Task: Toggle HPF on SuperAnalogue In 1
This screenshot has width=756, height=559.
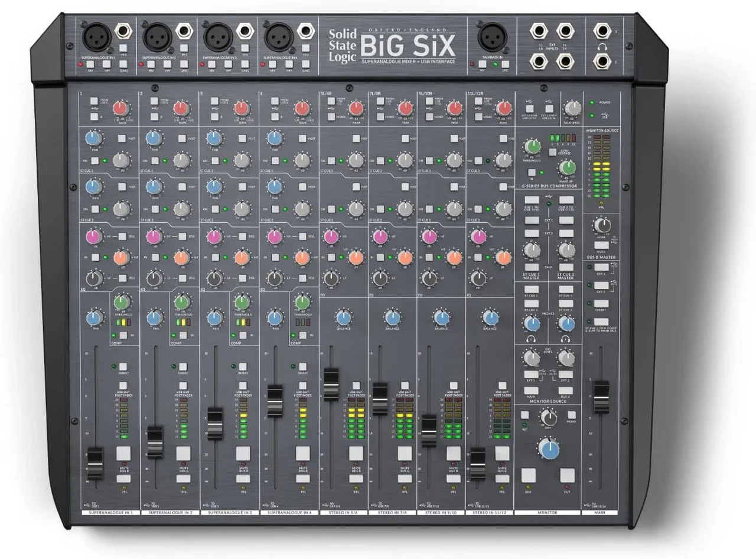Action: coord(106,63)
